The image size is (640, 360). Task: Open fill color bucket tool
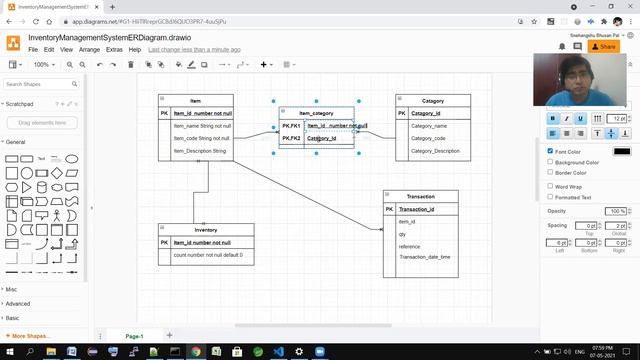(178, 64)
